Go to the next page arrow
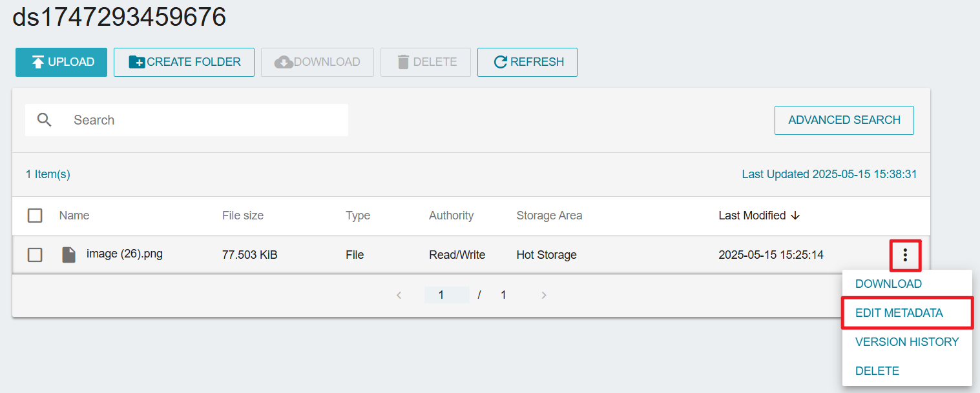980x393 pixels. [544, 295]
